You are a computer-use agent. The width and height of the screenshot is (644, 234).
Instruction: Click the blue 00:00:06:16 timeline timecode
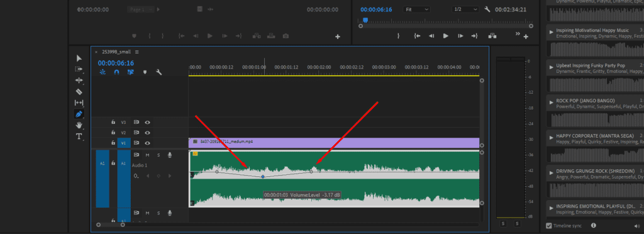coord(116,64)
